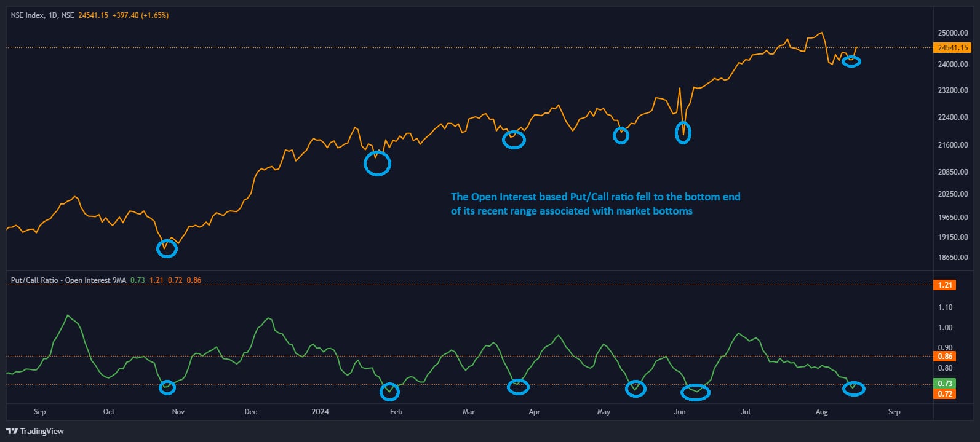The image size is (980, 442).
Task: Click the blue circle at June price spike low
Action: click(x=683, y=133)
